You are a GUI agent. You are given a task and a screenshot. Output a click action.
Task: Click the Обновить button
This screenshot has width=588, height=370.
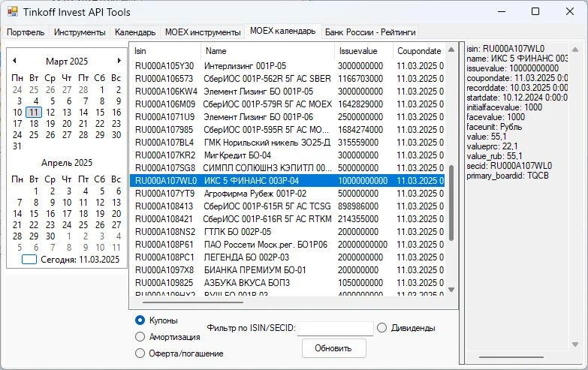(x=333, y=348)
